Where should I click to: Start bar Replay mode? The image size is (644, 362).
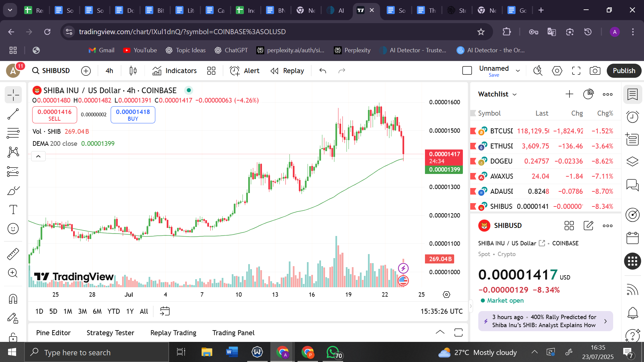pyautogui.click(x=287, y=71)
